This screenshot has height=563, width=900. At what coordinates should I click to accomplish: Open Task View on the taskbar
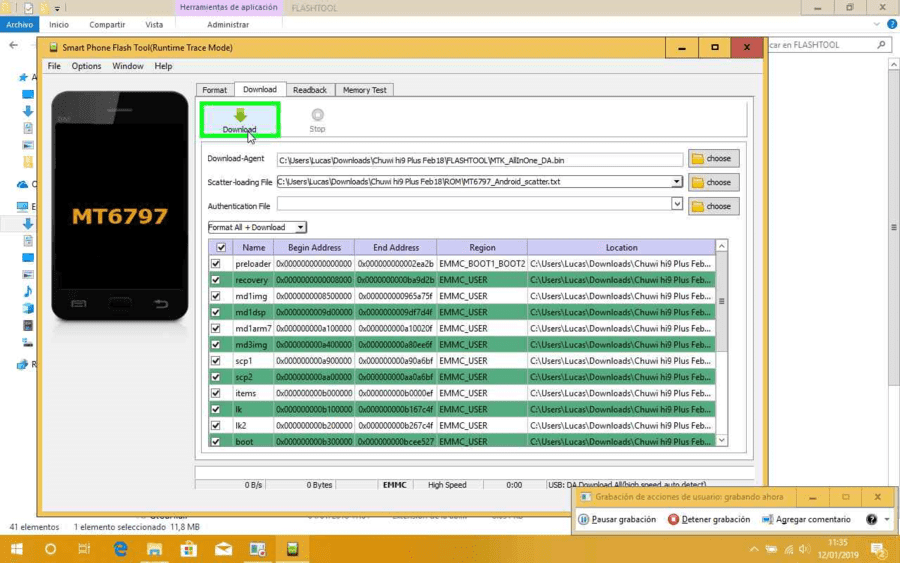coord(84,549)
